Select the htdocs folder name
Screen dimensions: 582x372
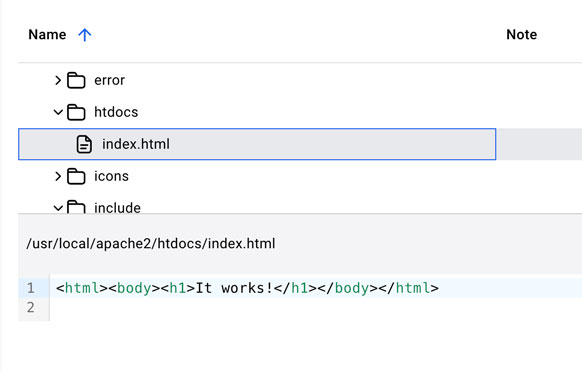click(116, 112)
